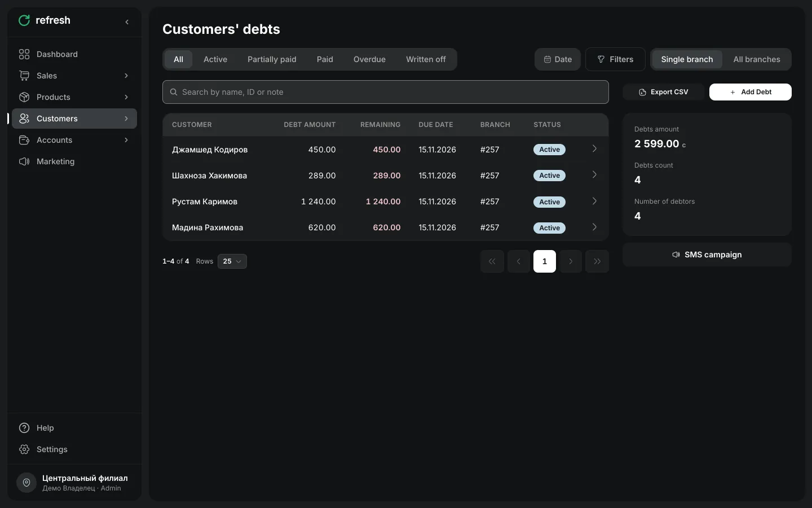Export the debts as CSV
812x508 pixels.
[664, 92]
